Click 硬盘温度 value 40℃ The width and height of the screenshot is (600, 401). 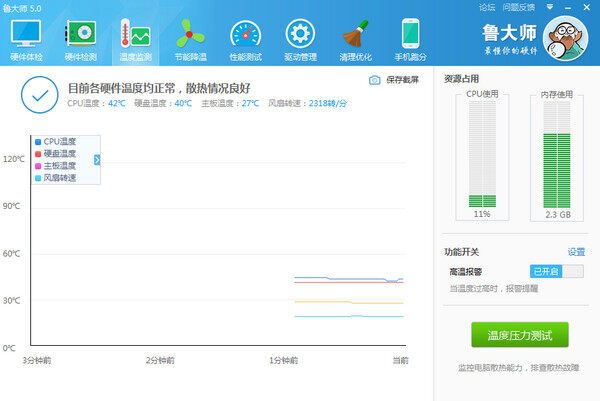(183, 103)
